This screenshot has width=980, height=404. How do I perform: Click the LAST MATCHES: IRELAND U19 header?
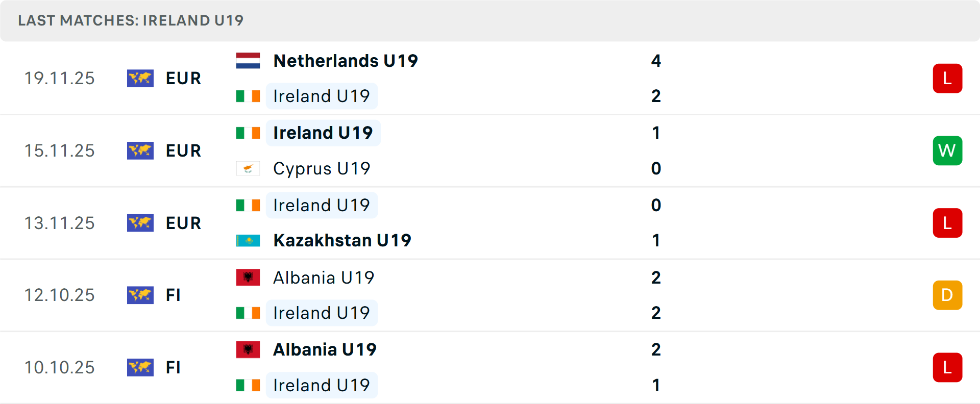(x=130, y=20)
